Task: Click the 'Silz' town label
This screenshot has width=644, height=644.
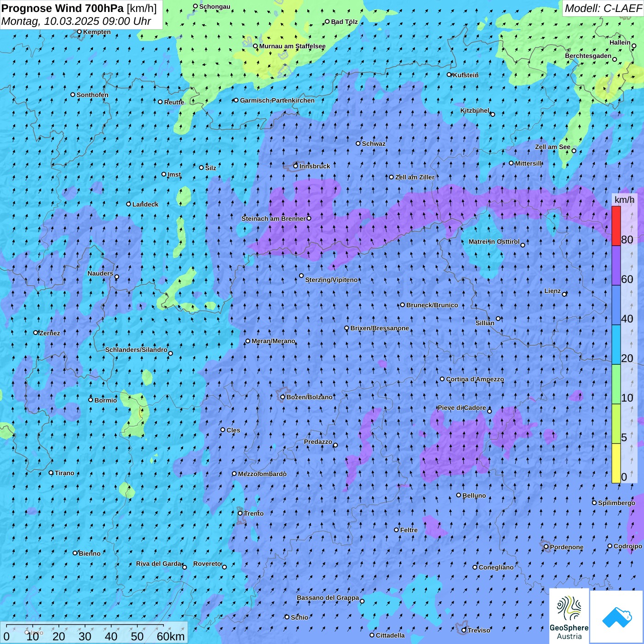Action: (211, 168)
